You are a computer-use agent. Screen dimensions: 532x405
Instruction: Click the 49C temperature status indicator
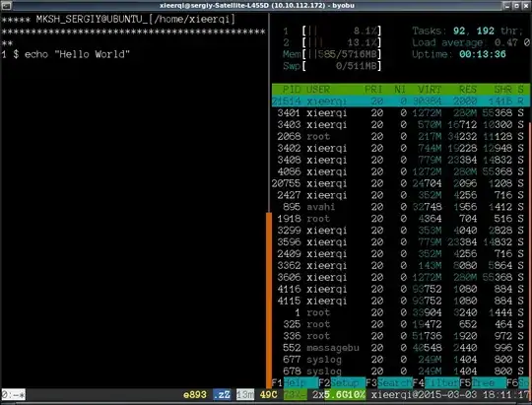[269, 395]
